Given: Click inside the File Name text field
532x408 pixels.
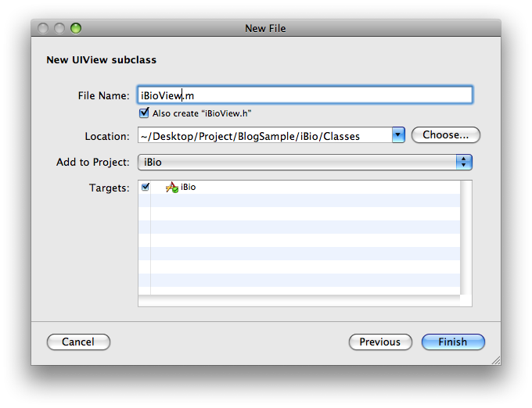Looking at the screenshot, I should coord(304,95).
